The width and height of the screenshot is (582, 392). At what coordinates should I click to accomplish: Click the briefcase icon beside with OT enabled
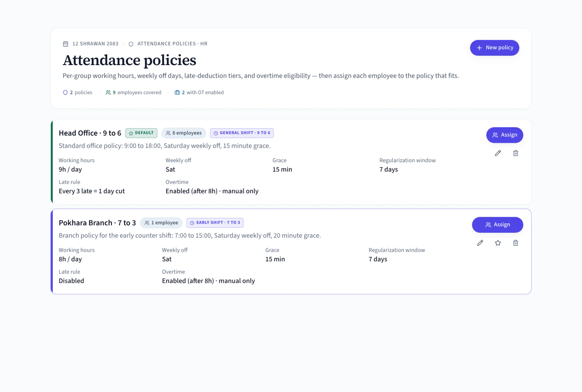[177, 92]
